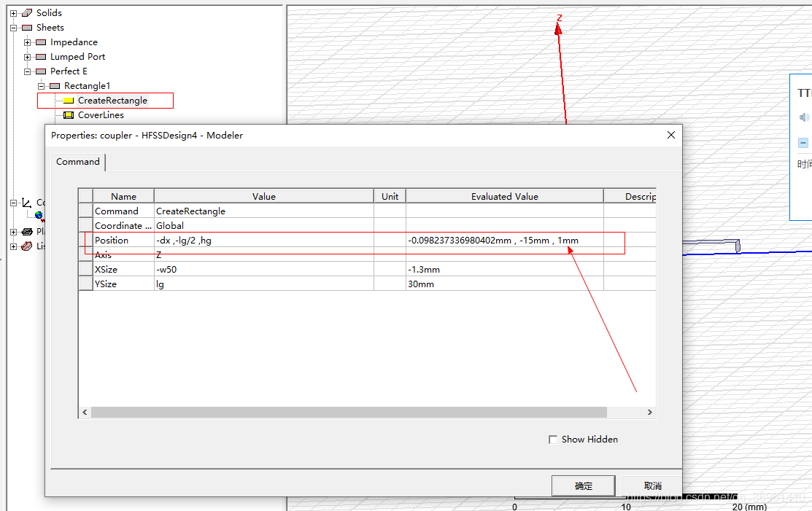Click the speaker volume icon in side panel
The image size is (812, 511).
804,117
